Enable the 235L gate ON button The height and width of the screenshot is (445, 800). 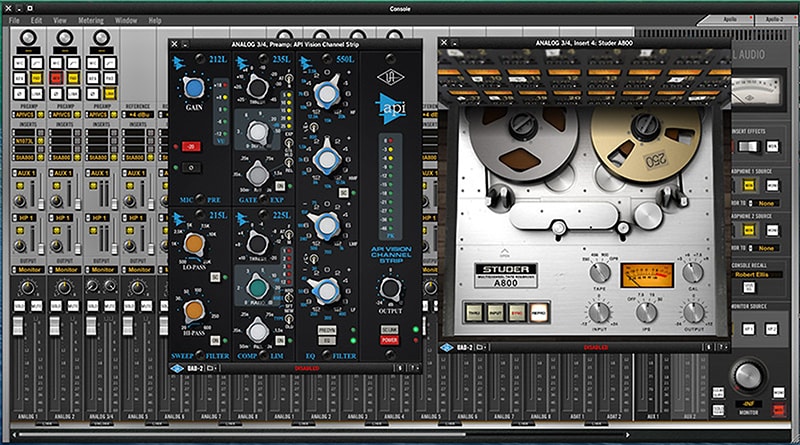pos(280,186)
